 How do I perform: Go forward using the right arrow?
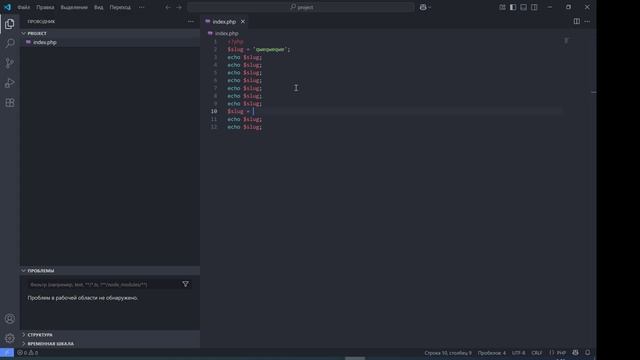[179, 7]
